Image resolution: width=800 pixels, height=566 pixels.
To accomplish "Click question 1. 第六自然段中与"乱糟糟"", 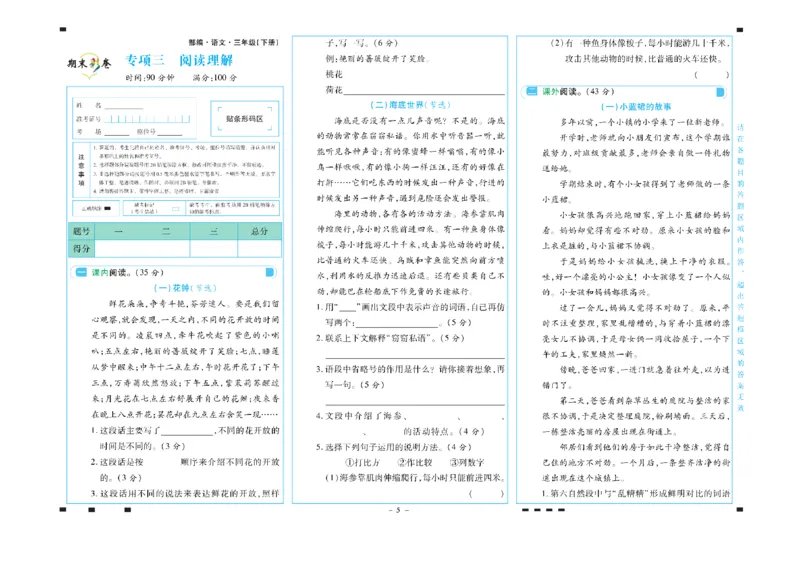I will [x=636, y=494].
